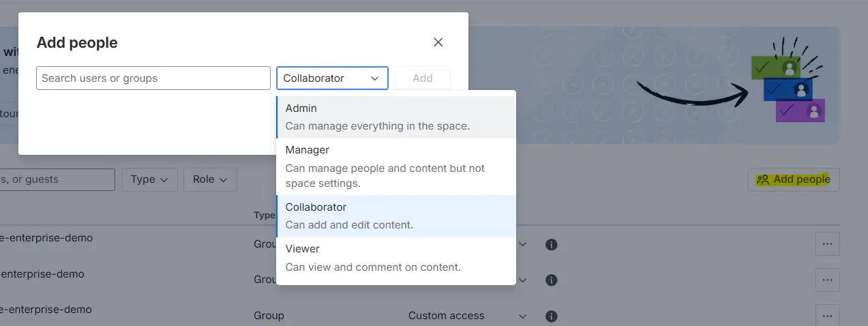
Task: Choose the Manager role option
Action: (395, 166)
